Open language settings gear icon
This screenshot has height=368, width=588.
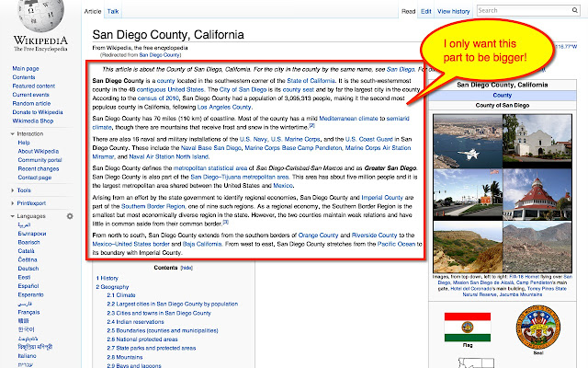click(70, 216)
